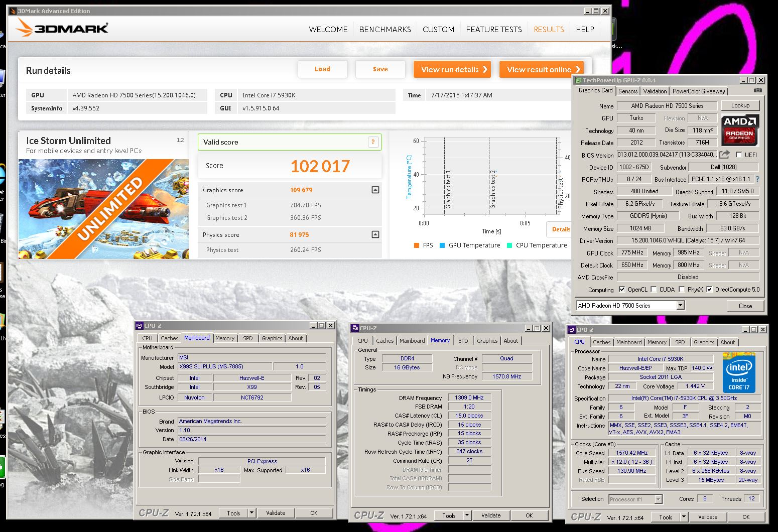Image resolution: width=778 pixels, height=532 pixels.
Task: Switch to Validation tab in GPU-Z
Action: (655, 91)
